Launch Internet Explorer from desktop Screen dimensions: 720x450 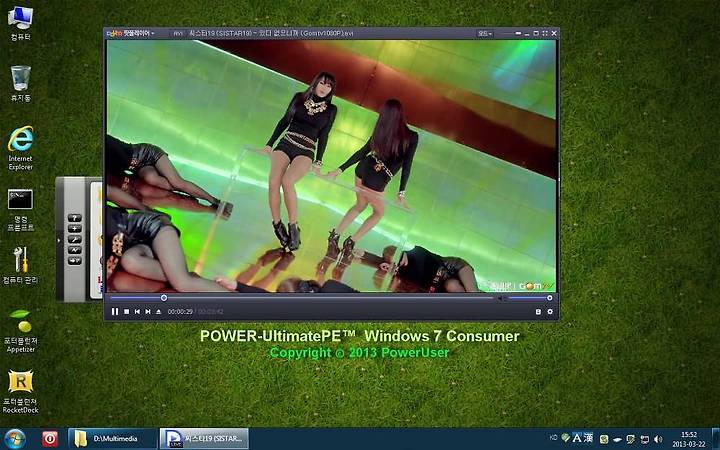[x=21, y=148]
